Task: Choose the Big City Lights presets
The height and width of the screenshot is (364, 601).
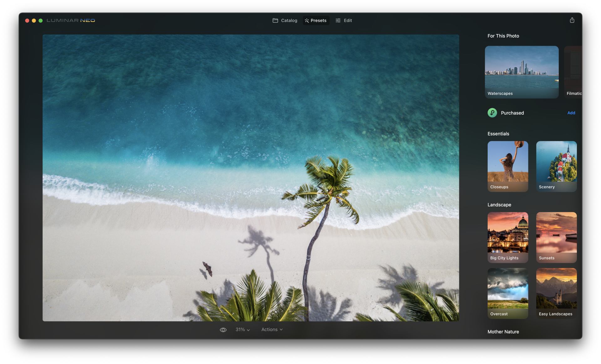Action: click(508, 237)
